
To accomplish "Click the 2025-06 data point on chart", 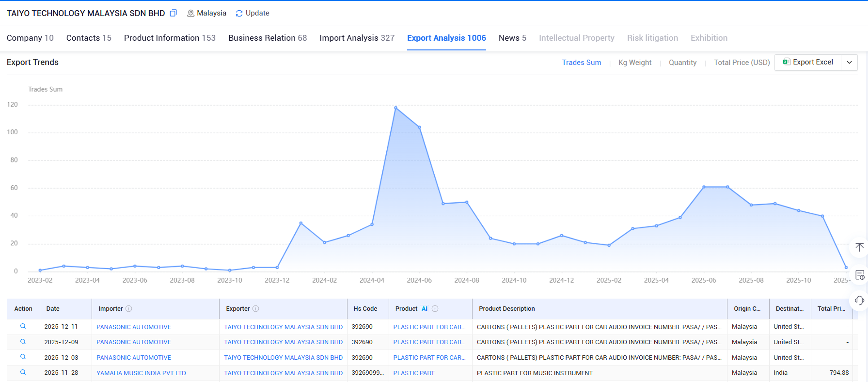I will (704, 187).
